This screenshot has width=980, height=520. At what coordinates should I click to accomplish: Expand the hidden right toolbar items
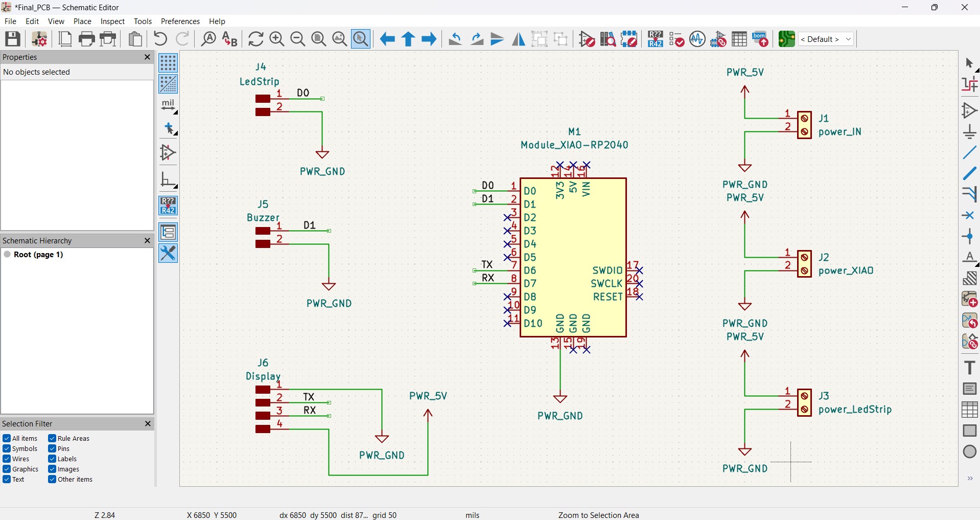point(970,479)
